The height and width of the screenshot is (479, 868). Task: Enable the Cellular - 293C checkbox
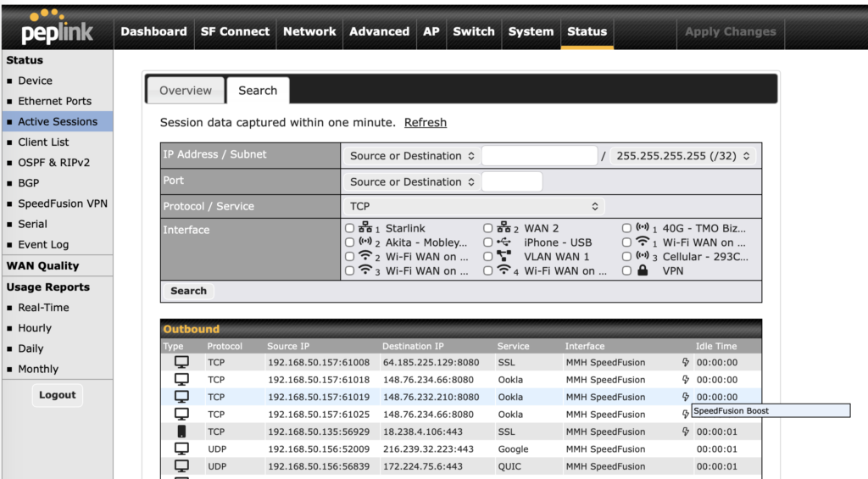[x=626, y=256]
